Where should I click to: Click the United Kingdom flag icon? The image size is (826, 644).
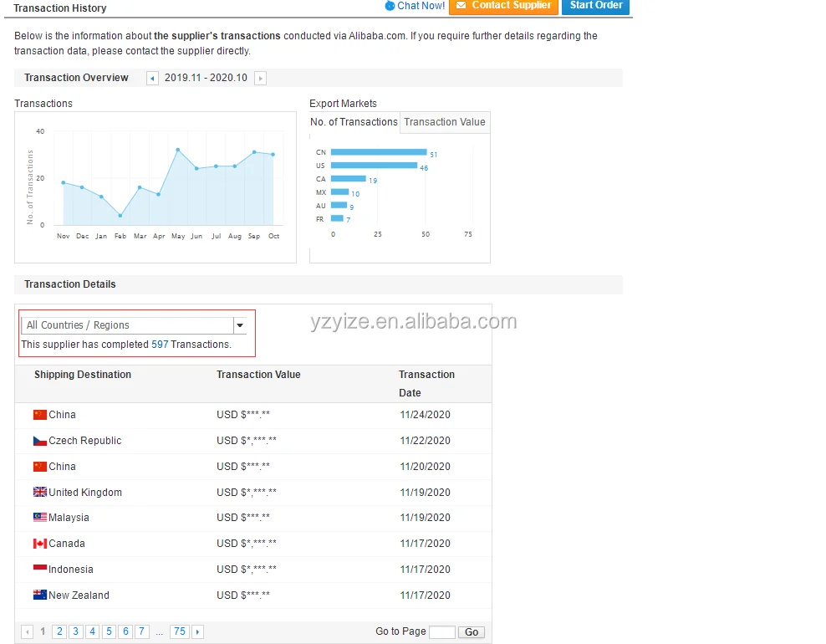coord(40,493)
